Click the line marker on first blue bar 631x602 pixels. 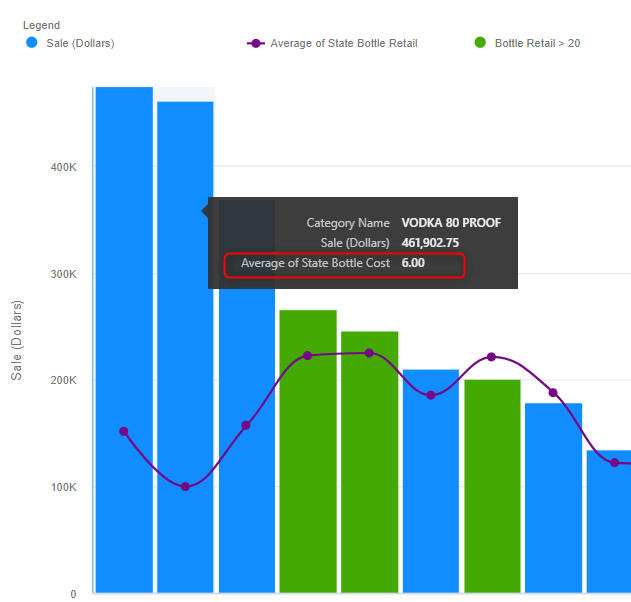pos(124,431)
